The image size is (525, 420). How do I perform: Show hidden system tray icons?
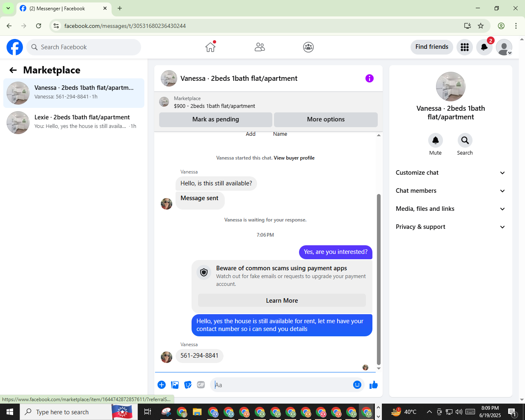click(429, 412)
